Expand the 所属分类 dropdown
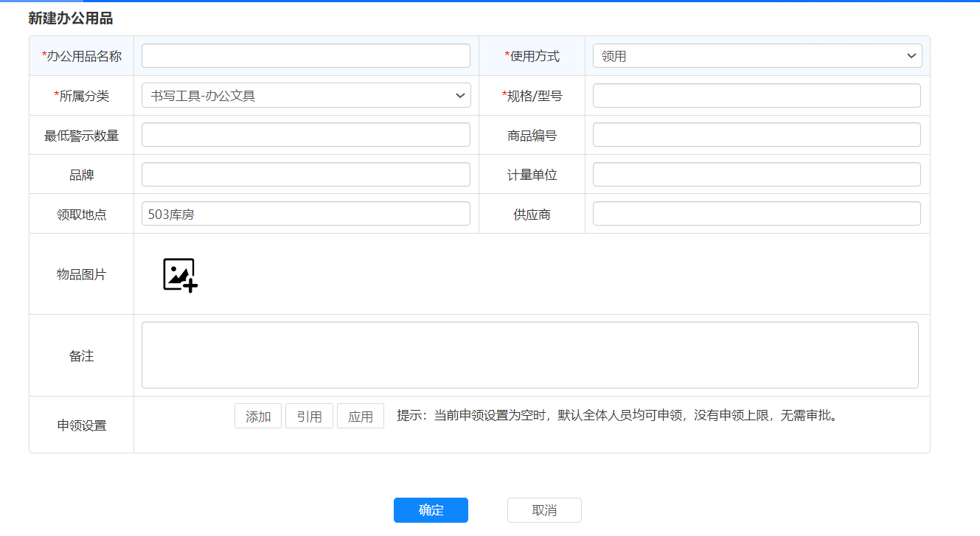Viewport: 980px width, 536px height. point(305,95)
